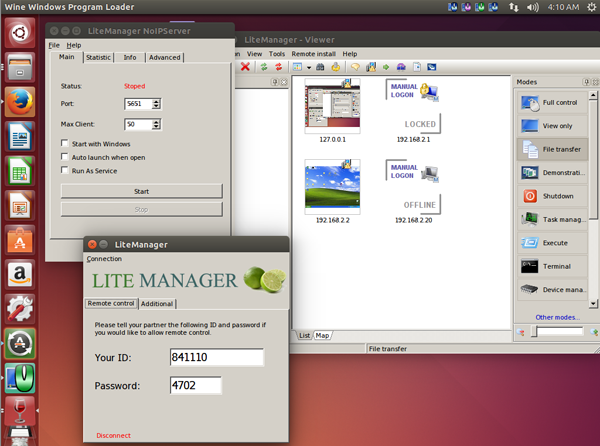Select File transfer mode
Image resolution: width=600 pixels, height=446 pixels.
552,149
